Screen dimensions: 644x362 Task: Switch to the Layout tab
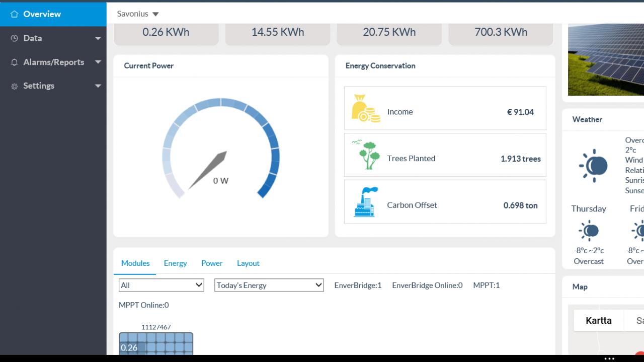point(248,263)
